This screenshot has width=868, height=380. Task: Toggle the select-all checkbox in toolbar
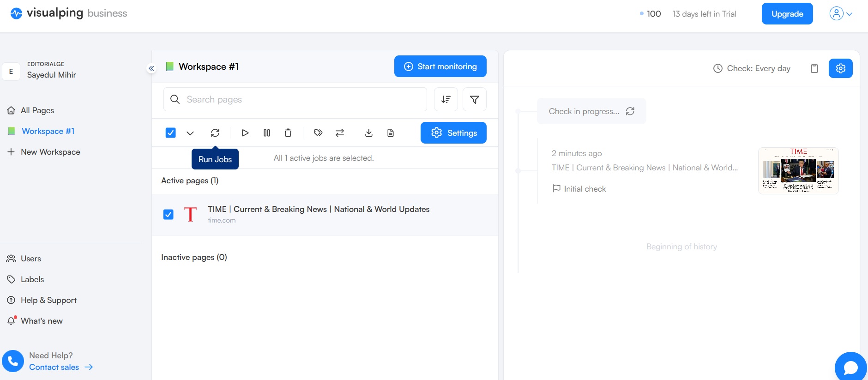click(x=170, y=133)
